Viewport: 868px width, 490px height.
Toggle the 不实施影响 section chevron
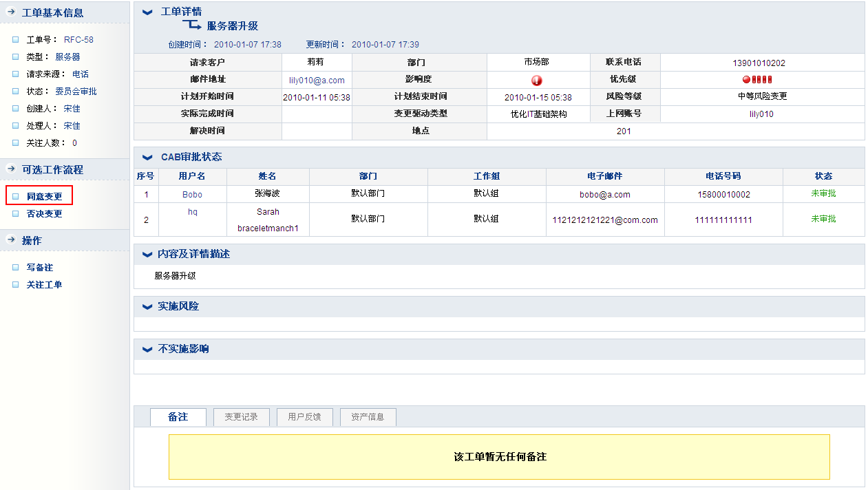(147, 350)
